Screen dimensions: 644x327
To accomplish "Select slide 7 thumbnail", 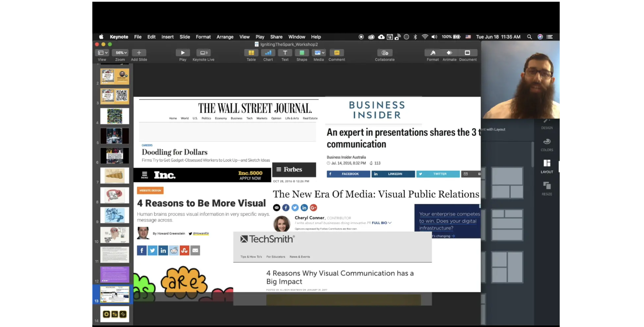I will [115, 175].
